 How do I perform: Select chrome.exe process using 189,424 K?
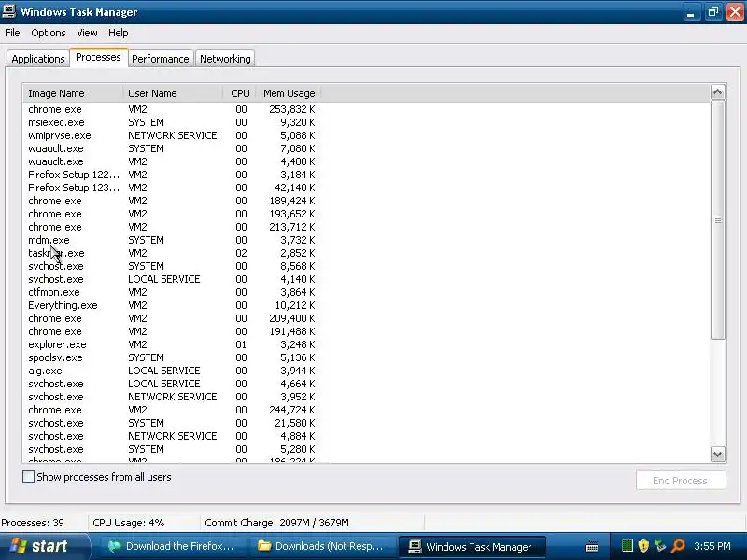(172, 201)
